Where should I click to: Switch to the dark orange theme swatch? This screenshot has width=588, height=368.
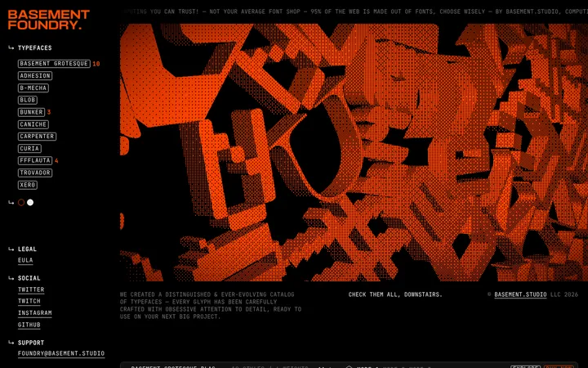pos(21,203)
